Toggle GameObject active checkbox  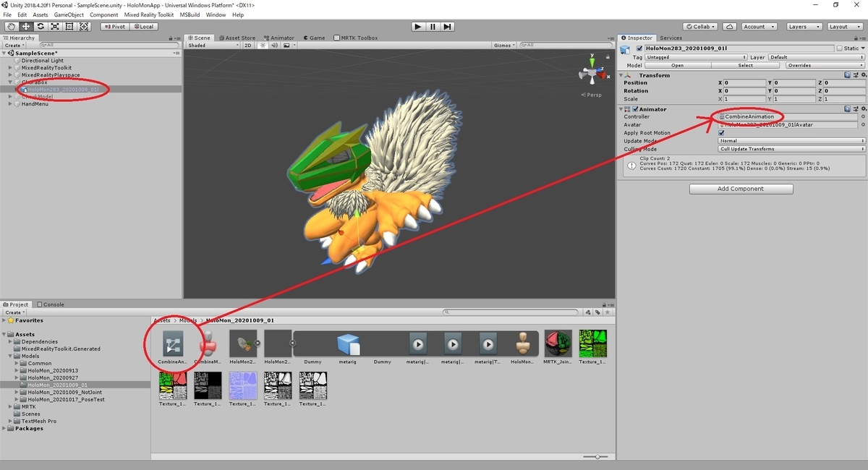[x=639, y=48]
